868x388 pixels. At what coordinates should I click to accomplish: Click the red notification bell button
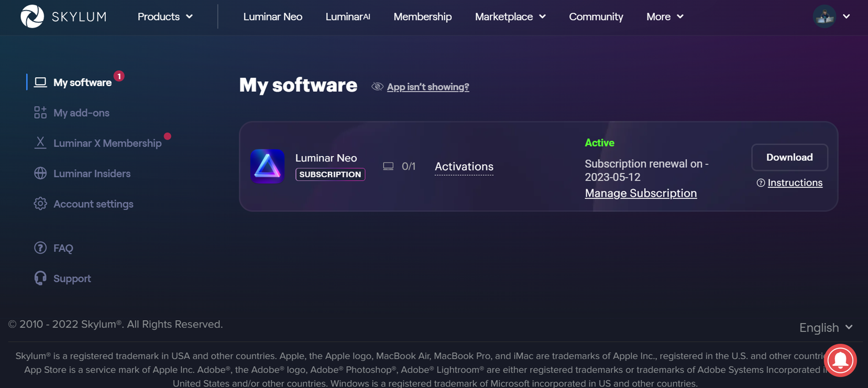(x=840, y=360)
